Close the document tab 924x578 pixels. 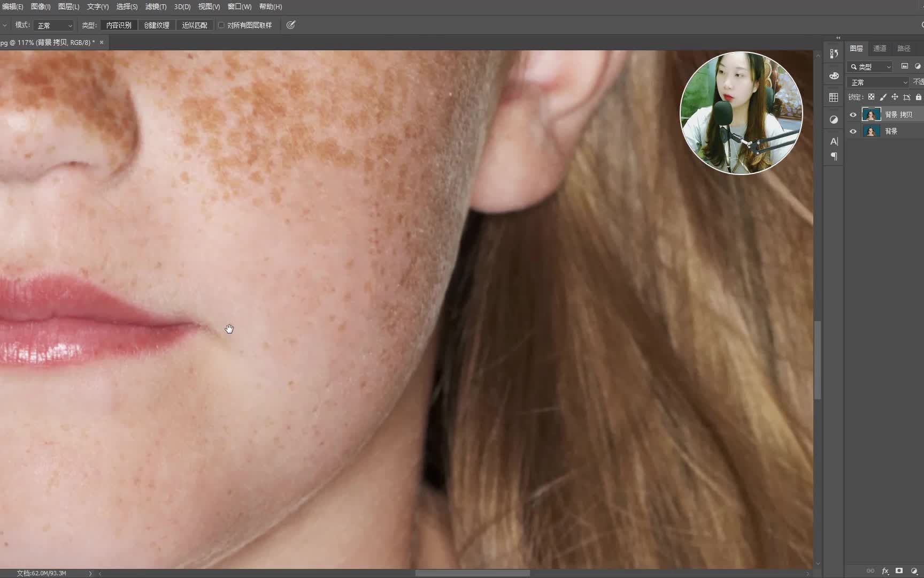102,42
